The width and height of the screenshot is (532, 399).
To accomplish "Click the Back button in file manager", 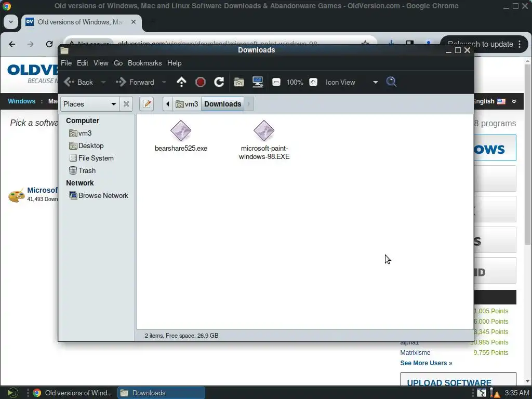I will click(x=78, y=82).
